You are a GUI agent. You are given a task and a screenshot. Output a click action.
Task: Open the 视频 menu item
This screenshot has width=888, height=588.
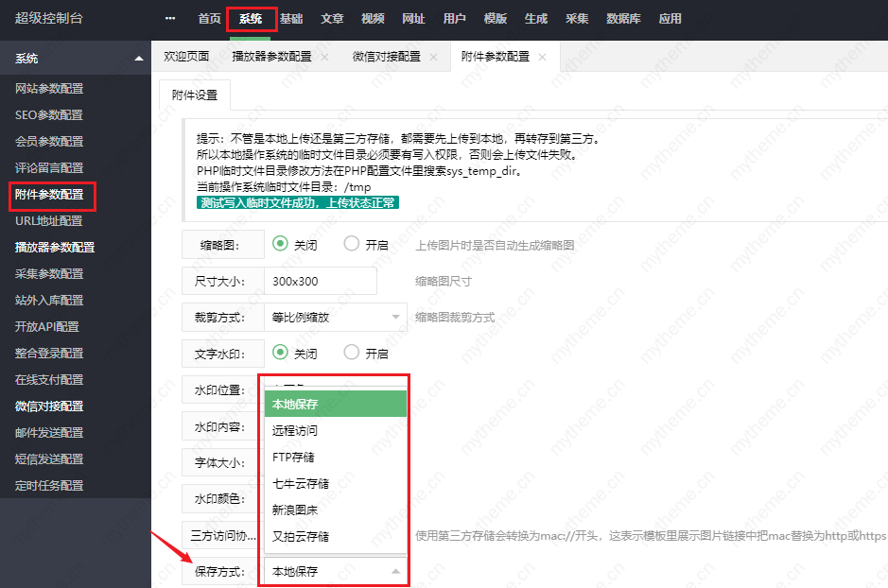pos(373,17)
